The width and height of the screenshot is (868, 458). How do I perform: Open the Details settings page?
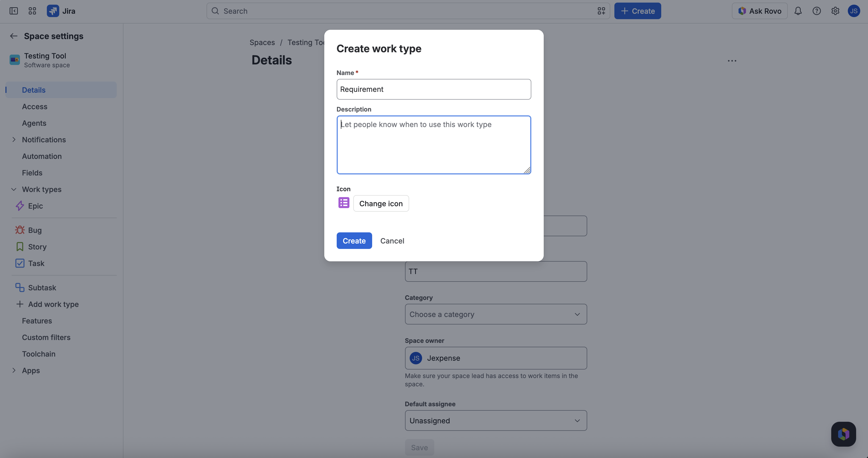pos(61,90)
